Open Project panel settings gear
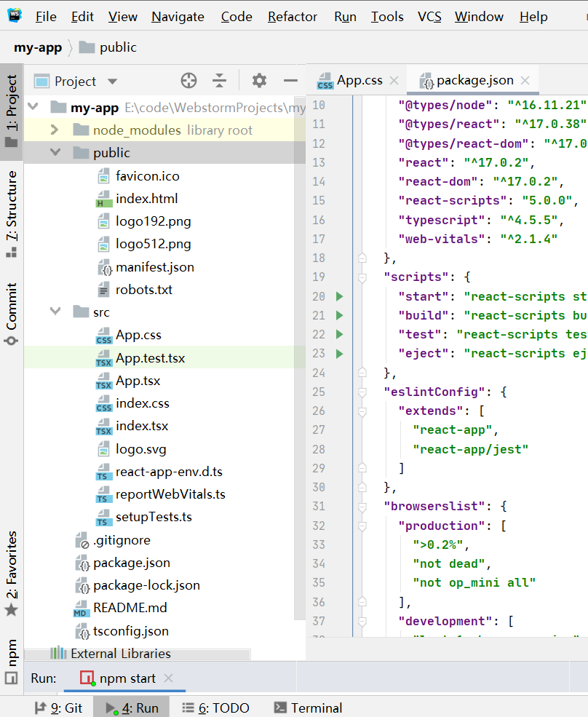The height and width of the screenshot is (717, 588). pyautogui.click(x=259, y=81)
